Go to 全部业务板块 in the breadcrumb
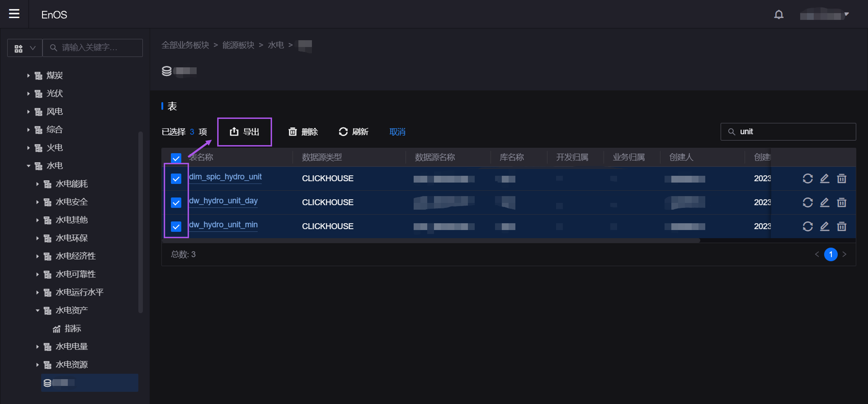Image resolution: width=868 pixels, height=404 pixels. pos(185,45)
